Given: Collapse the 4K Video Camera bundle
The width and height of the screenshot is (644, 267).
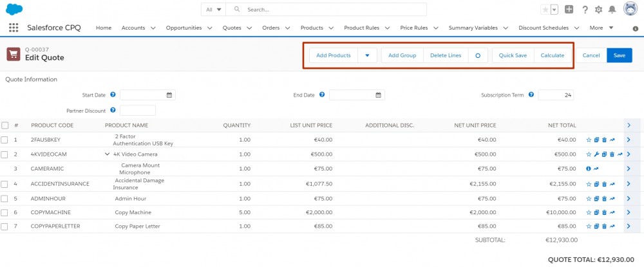Looking at the screenshot, I should [107, 154].
